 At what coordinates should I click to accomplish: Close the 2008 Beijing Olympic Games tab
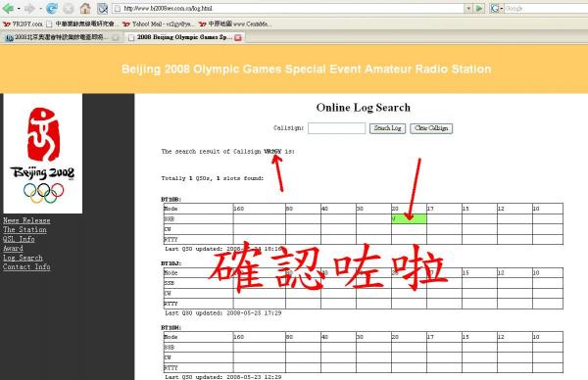tap(238, 37)
